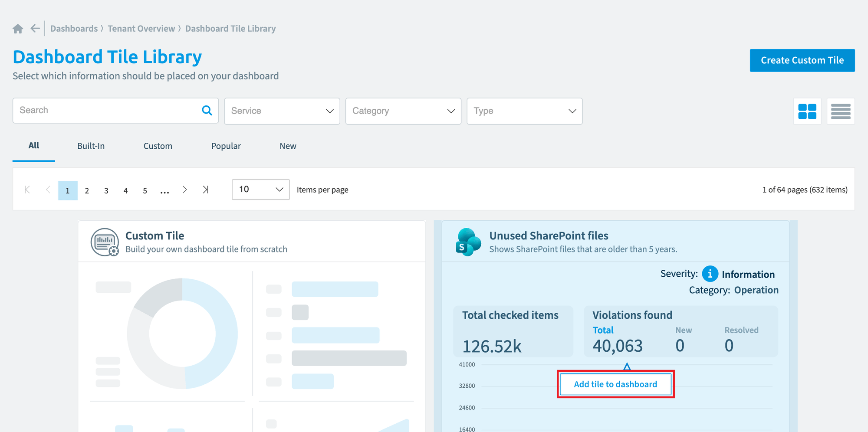
Task: Go to page 5
Action: click(x=145, y=190)
